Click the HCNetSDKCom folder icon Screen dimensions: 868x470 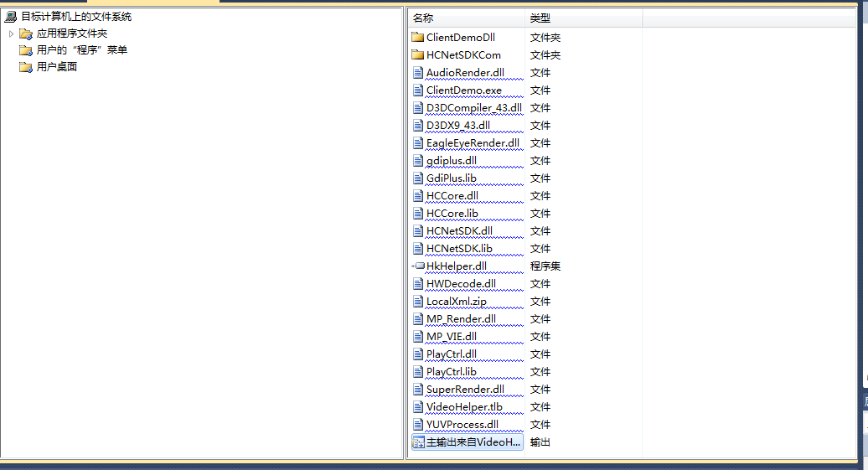click(418, 54)
